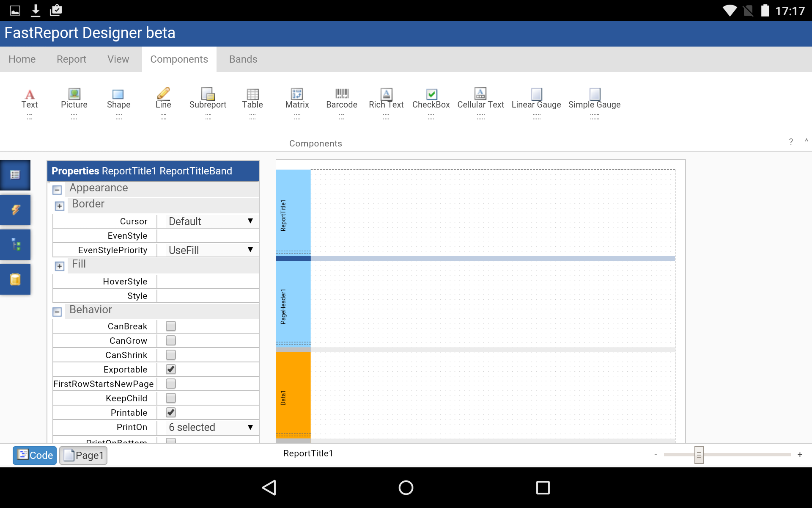Click the zoom plus button

pos(800,455)
